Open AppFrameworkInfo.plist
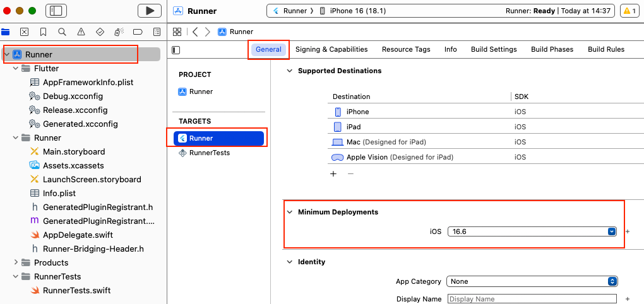The height and width of the screenshot is (304, 644). [x=81, y=83]
